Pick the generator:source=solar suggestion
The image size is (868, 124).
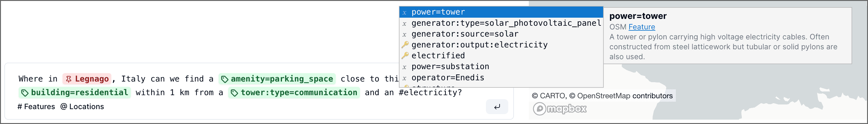(465, 34)
